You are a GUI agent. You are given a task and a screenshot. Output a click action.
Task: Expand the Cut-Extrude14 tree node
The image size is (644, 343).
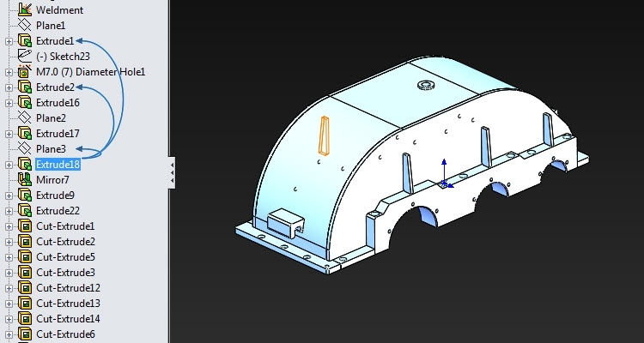coord(9,319)
